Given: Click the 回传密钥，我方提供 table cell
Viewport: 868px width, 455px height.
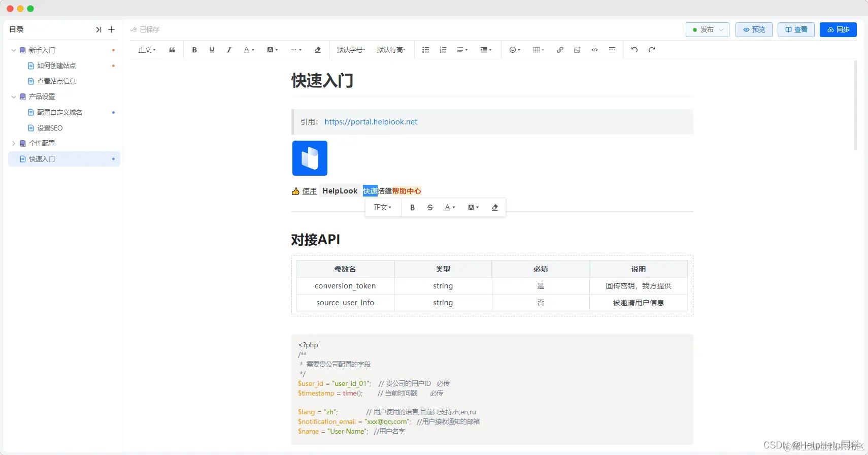Looking at the screenshot, I should (639, 286).
